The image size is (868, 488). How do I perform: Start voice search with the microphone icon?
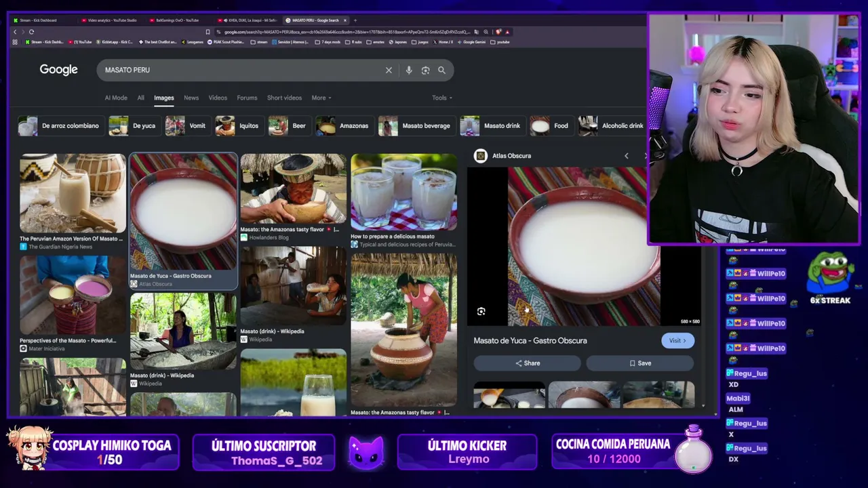click(x=408, y=70)
